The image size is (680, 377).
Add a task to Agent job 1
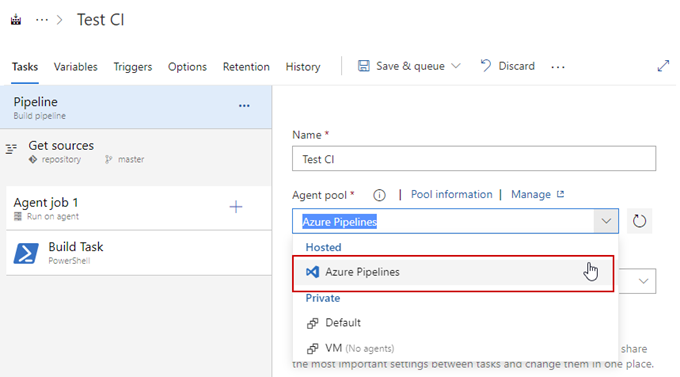[x=236, y=207]
